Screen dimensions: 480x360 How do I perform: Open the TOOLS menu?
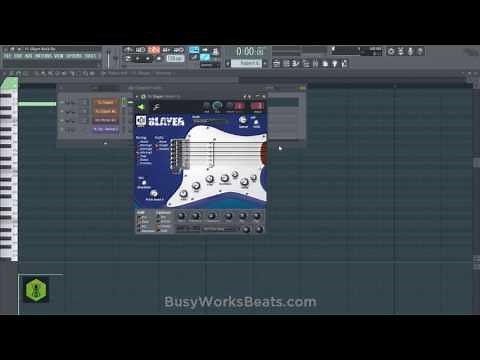tap(90, 56)
